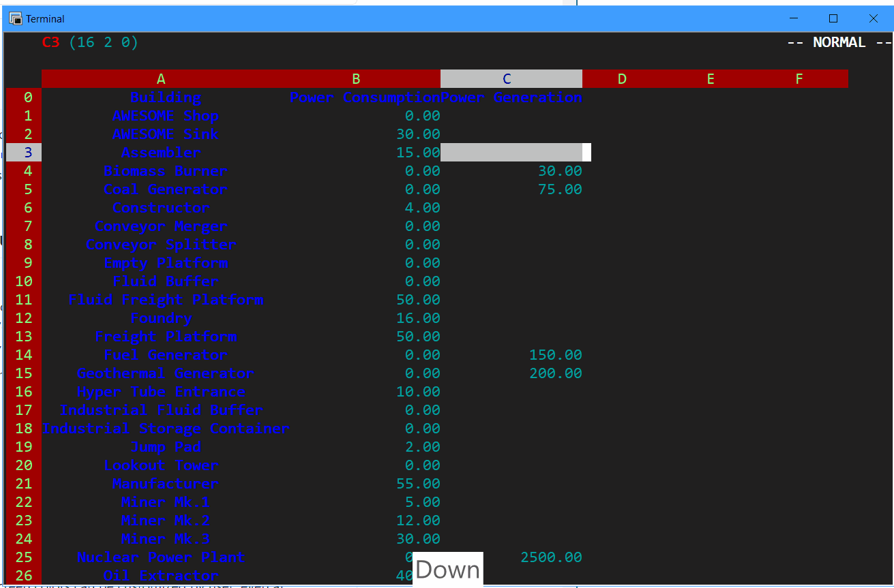Click row number 0 header

[24, 97]
